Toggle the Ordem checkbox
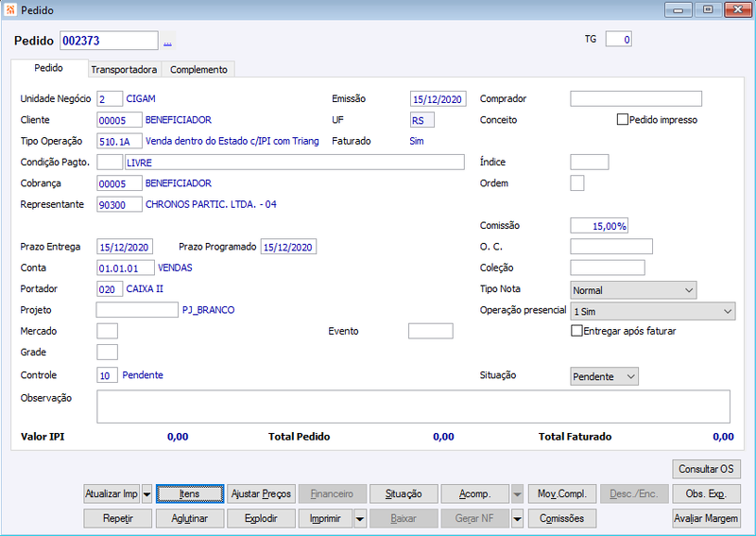The image size is (756, 536). (577, 183)
